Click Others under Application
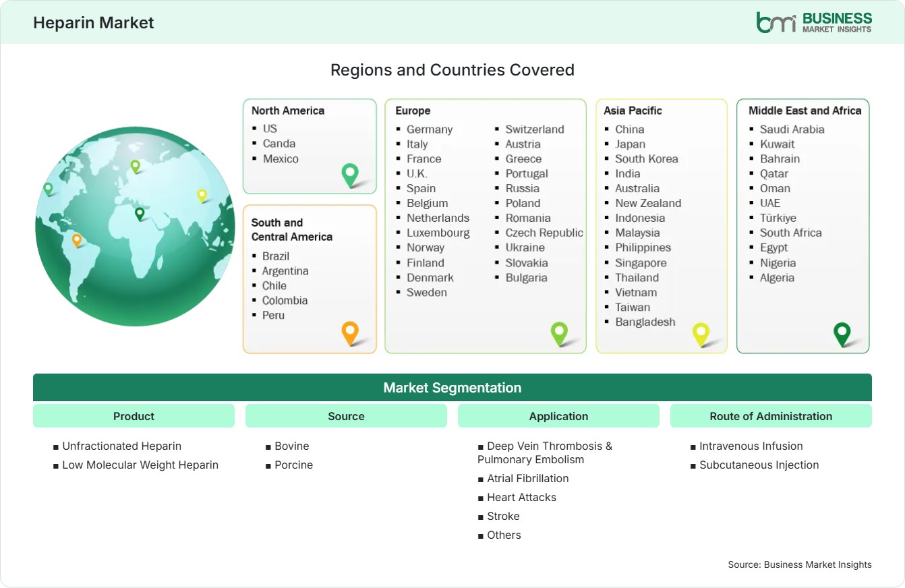 point(504,535)
